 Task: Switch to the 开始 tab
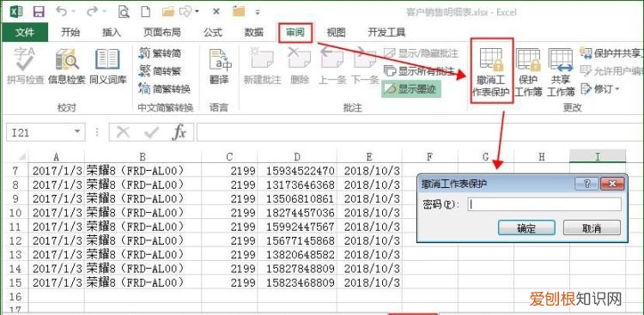(x=70, y=32)
